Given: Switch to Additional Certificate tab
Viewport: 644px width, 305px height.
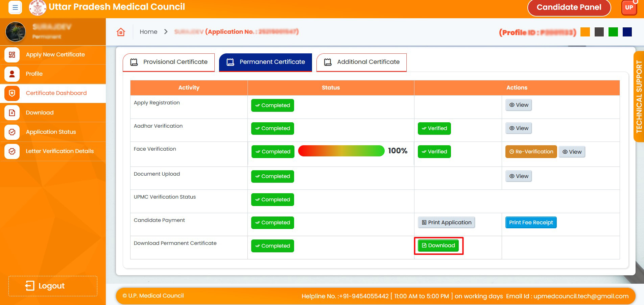Looking at the screenshot, I should (361, 62).
